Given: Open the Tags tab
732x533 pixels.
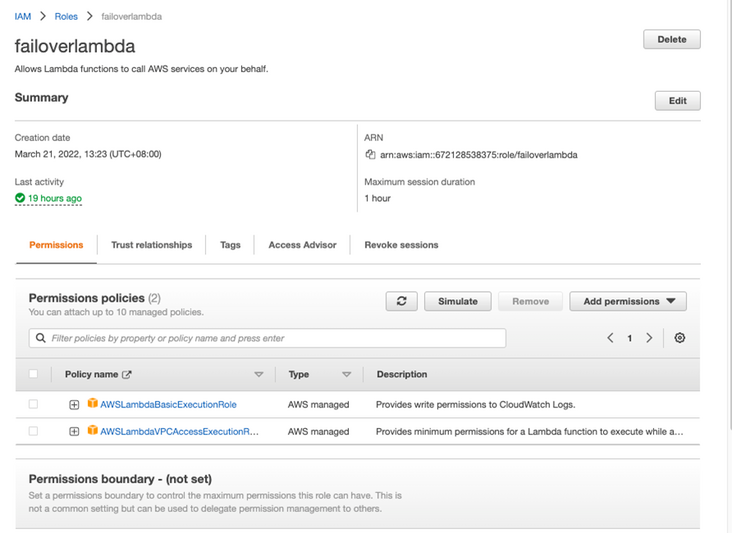Looking at the screenshot, I should (x=230, y=245).
